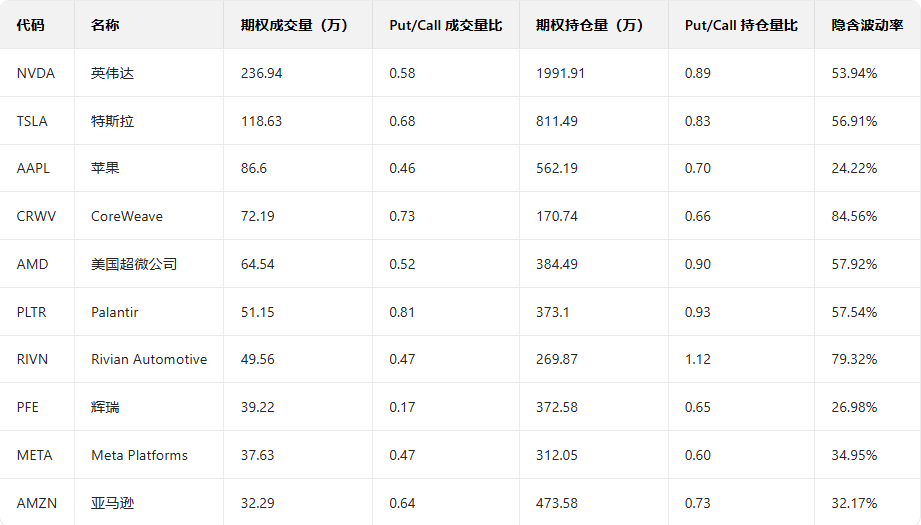Click RIVN's 1.12 Put/Call ratio cell
921x525 pixels.
point(697,359)
